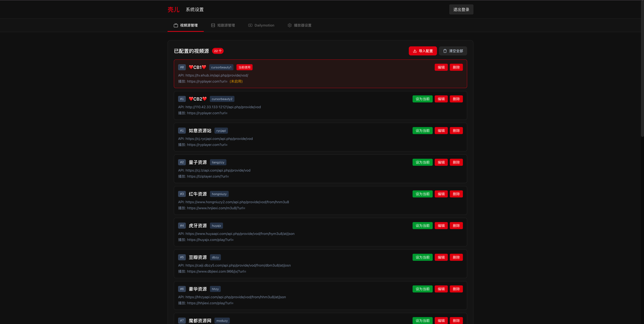Edit the CB1 source entry
This screenshot has height=324, width=644.
441,67
